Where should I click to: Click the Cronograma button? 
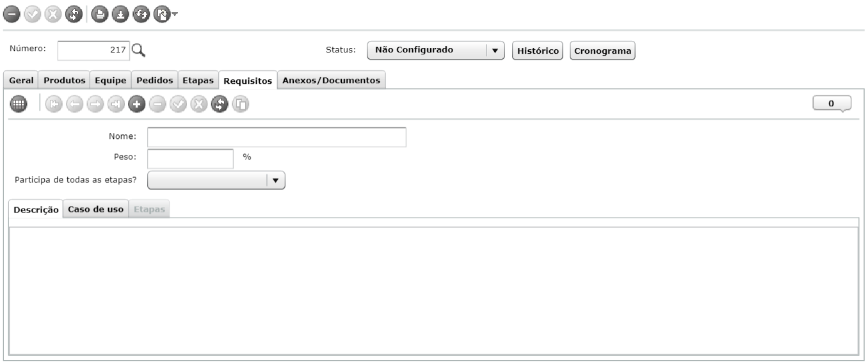pos(602,51)
